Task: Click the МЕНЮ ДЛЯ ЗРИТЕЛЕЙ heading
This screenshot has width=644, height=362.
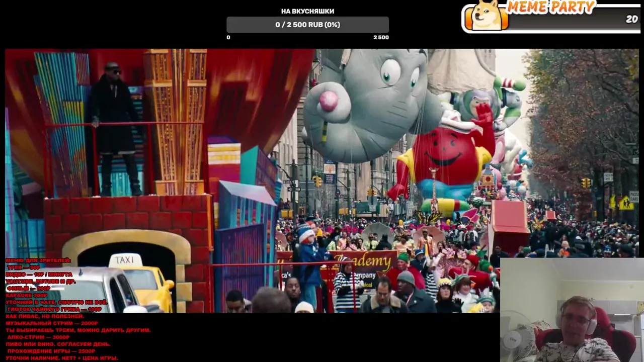Action: 38,260
